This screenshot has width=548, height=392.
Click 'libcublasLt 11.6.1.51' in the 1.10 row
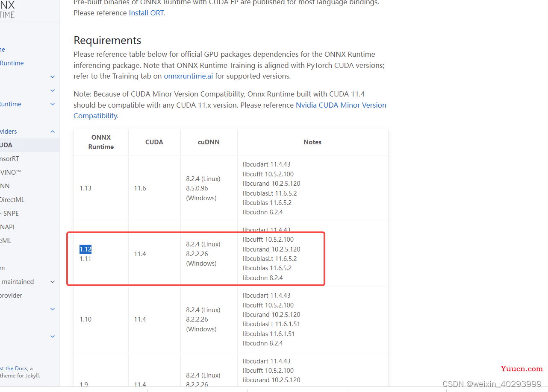pyautogui.click(x=271, y=324)
